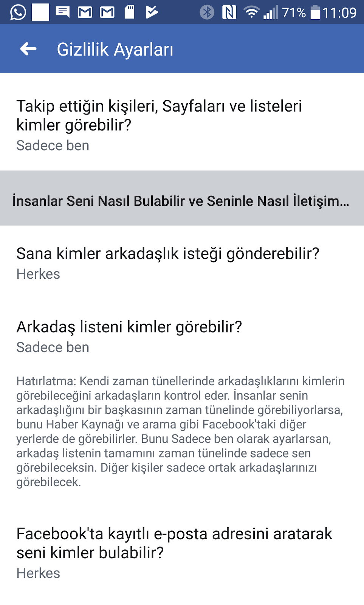Tap the 11:09 clock in status bar
This screenshot has width=364, height=605.
click(339, 13)
